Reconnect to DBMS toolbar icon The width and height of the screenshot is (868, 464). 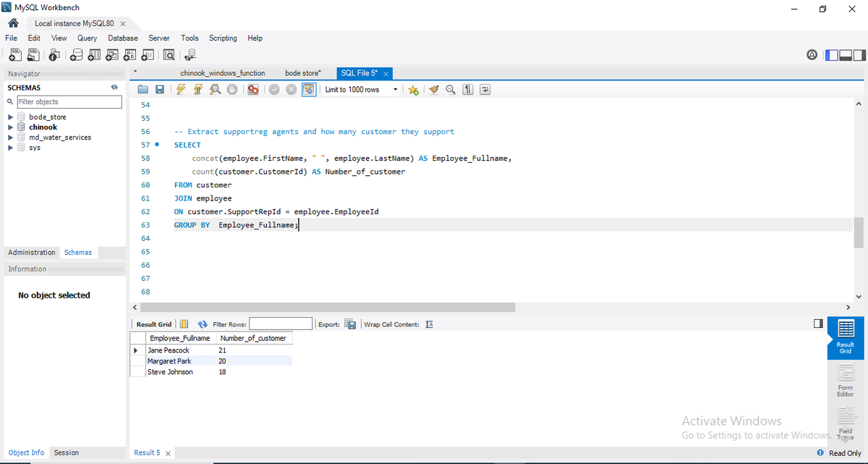tap(190, 54)
